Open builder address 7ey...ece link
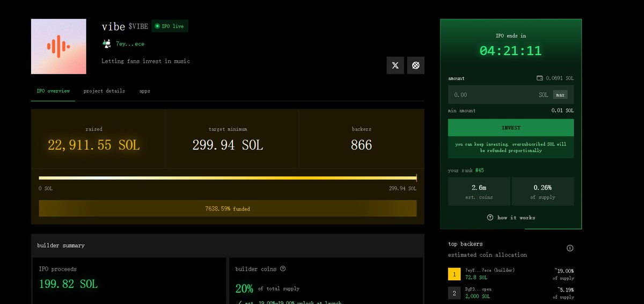The image size is (644, 304). [130, 44]
